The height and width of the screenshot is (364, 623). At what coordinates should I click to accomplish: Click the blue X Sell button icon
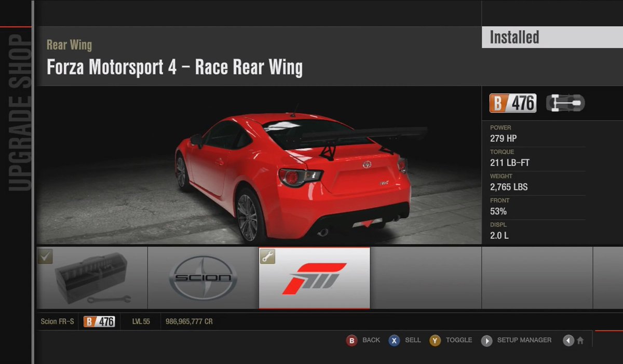[395, 341]
